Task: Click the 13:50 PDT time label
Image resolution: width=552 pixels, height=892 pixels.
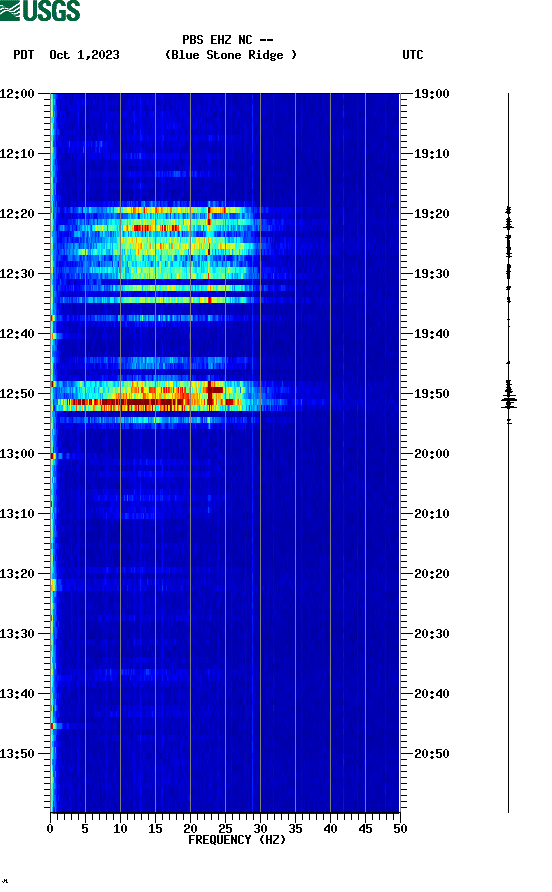Action: [17, 754]
